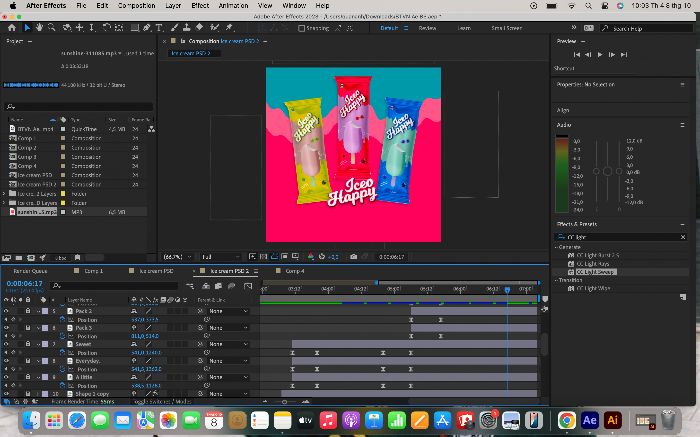Enable the Snapping checkbox
This screenshot has height=437, width=700.
301,28
